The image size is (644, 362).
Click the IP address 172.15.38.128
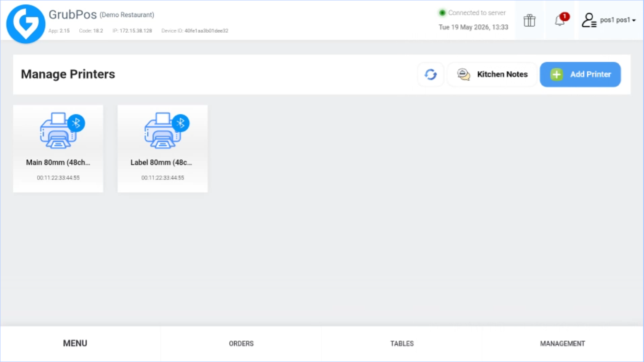coord(136,31)
